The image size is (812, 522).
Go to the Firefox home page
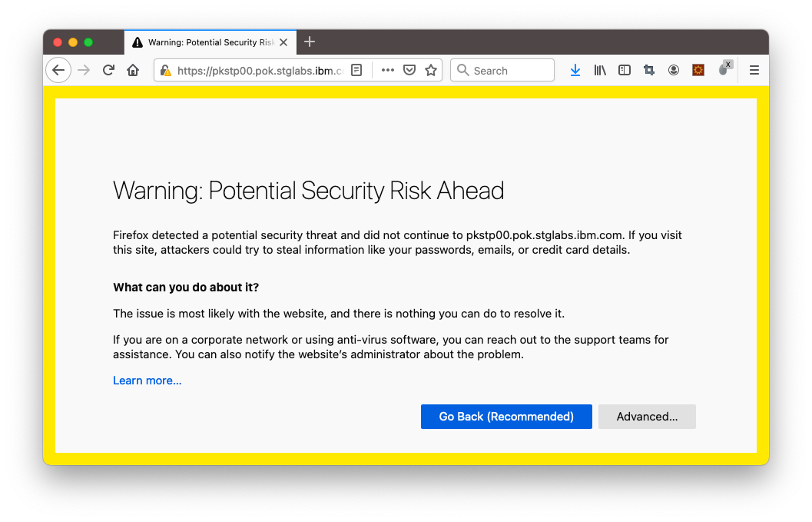133,70
